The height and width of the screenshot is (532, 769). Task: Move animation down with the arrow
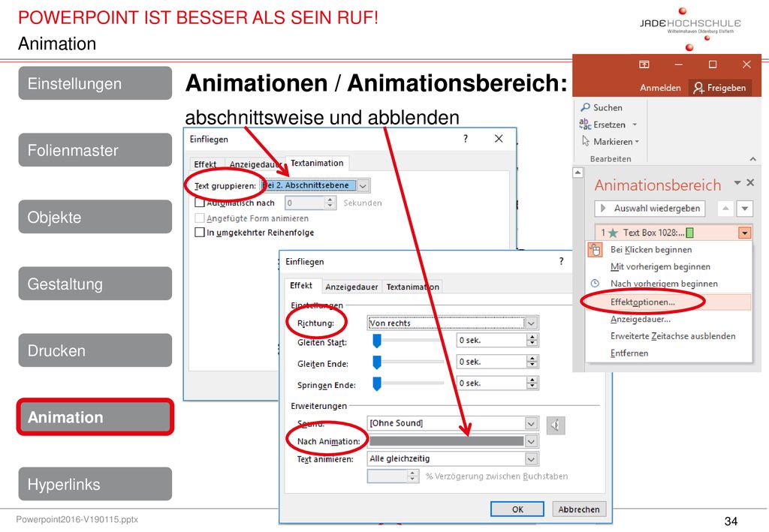pyautogui.click(x=744, y=208)
